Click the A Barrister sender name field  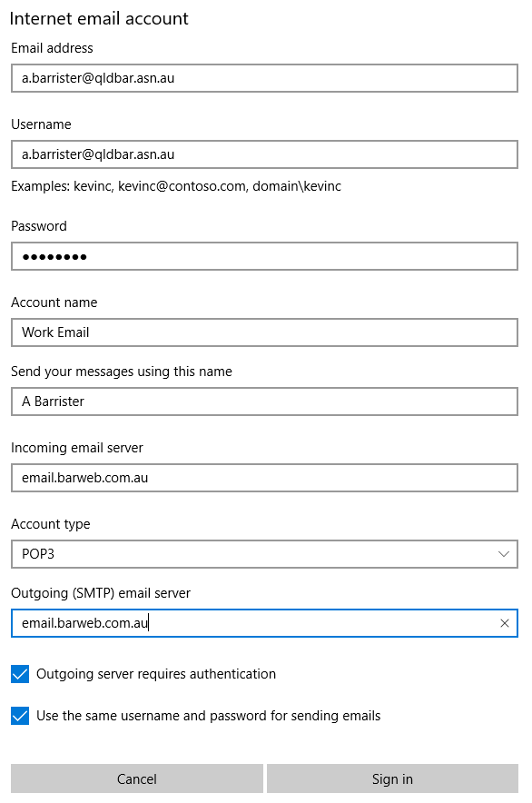pyautogui.click(x=264, y=401)
